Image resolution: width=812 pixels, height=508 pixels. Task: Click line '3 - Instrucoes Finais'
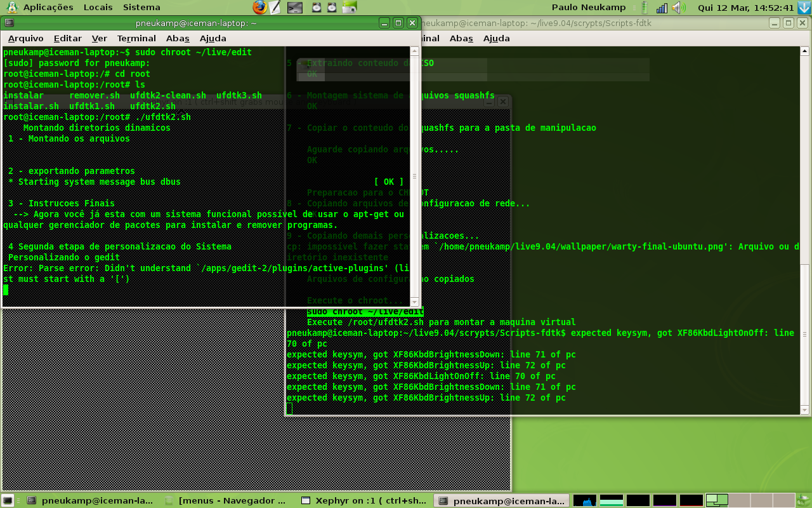coord(62,203)
